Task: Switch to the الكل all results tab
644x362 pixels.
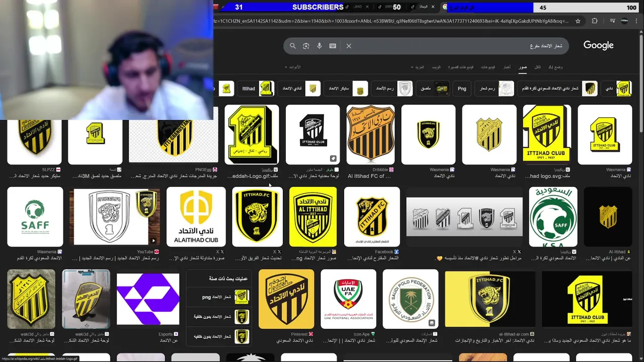Action: [538, 67]
